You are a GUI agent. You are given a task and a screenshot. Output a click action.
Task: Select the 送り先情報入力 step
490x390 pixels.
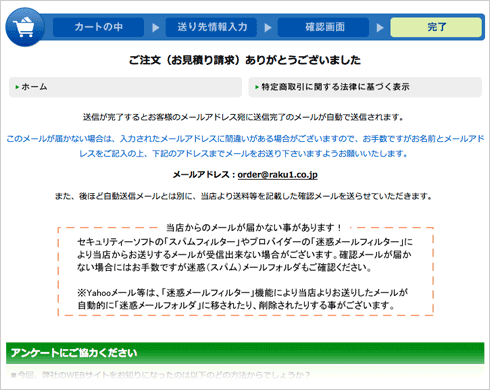click(x=212, y=27)
